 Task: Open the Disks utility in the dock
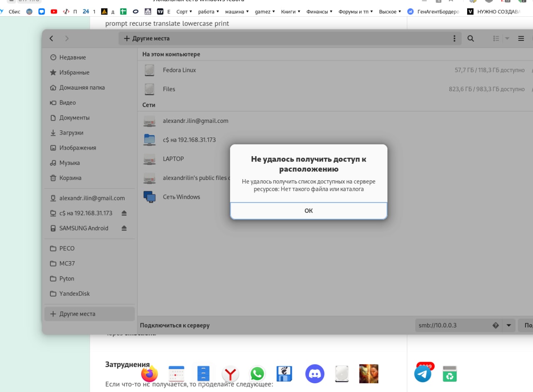click(341, 374)
